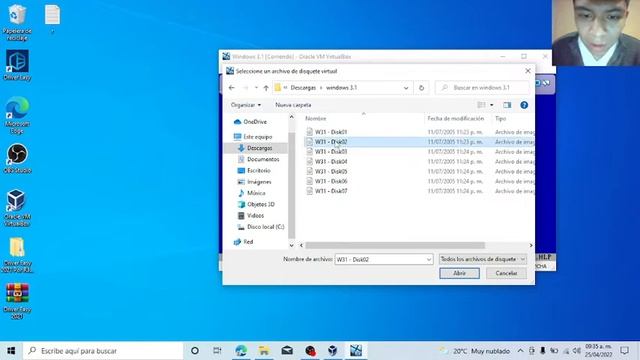The width and height of the screenshot is (640, 360).
Task: Select Descargas in the navigation pane
Action: [260, 148]
